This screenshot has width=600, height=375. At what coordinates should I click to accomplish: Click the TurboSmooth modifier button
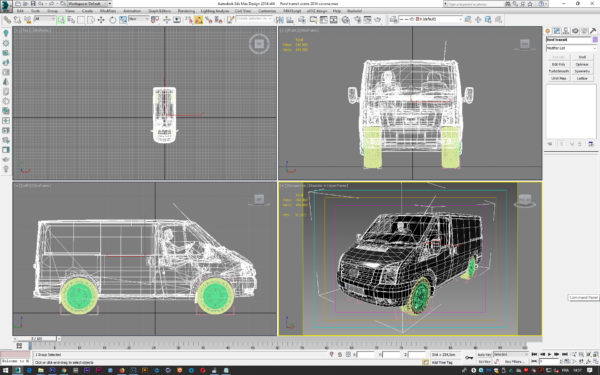[x=559, y=71]
